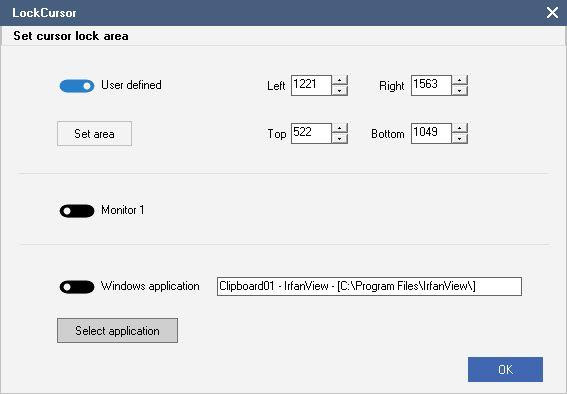Increase the Right value with up arrow

460,80
